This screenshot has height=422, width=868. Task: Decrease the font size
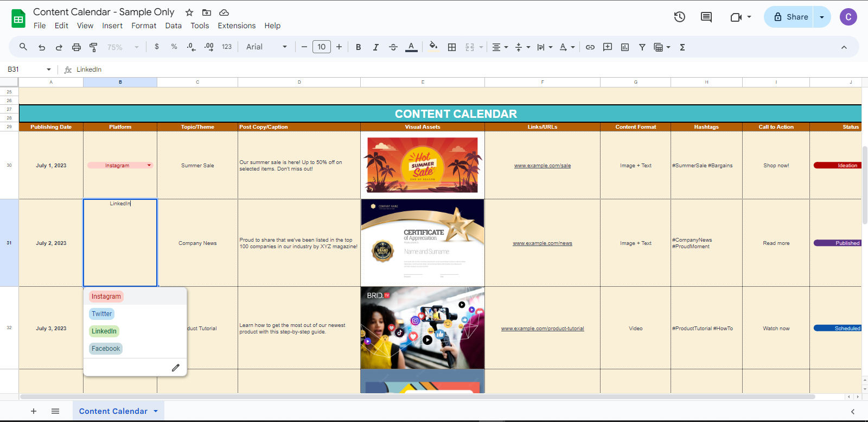[x=304, y=47]
